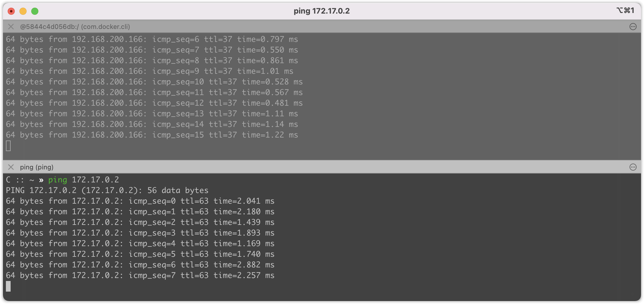
Task: Click the line with icmp_seq=8 time=0.861 ms
Action: (x=152, y=61)
